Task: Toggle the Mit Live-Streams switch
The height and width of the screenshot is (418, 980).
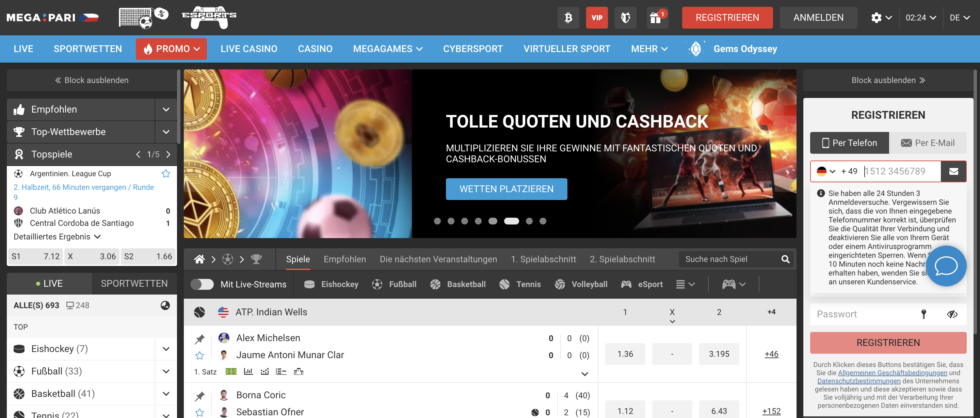Action: click(202, 284)
